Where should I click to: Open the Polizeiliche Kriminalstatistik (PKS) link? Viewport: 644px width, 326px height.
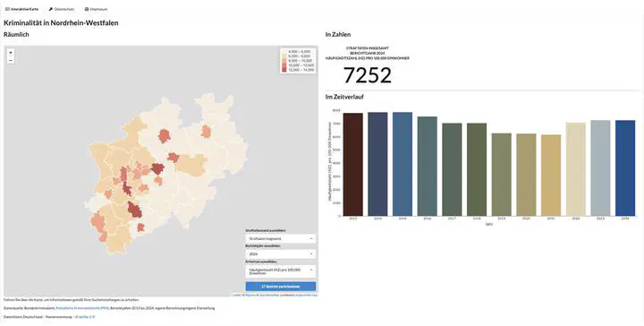pyautogui.click(x=82, y=308)
